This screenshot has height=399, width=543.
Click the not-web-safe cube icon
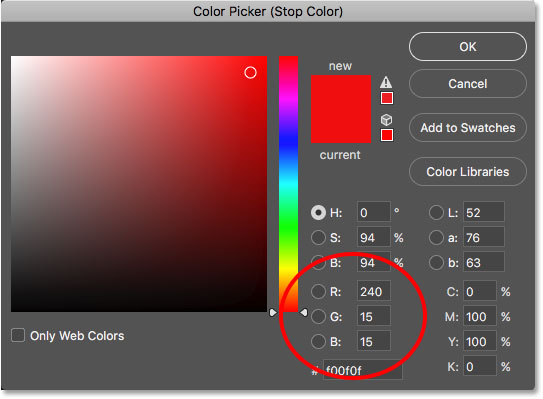[386, 120]
